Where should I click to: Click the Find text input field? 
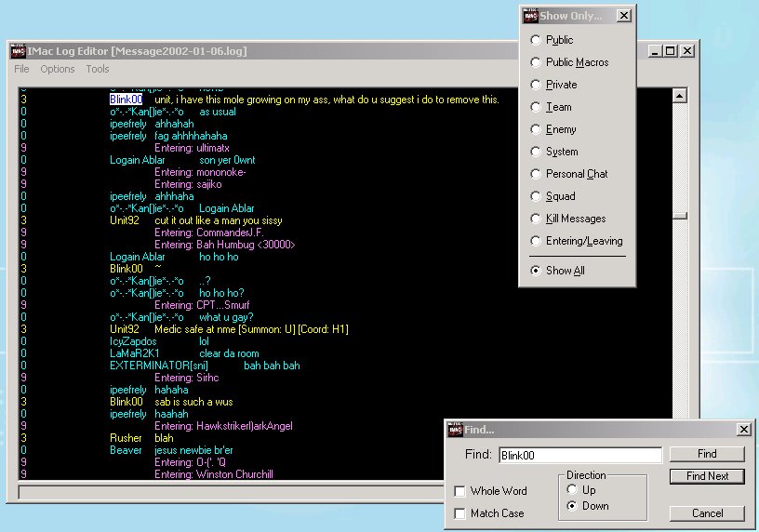coord(579,456)
